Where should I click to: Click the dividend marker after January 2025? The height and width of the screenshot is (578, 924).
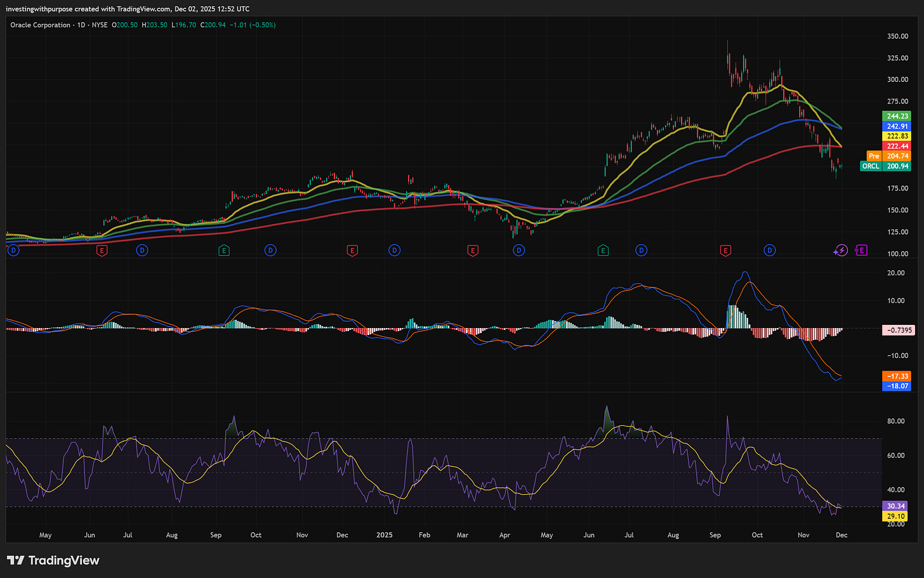395,251
